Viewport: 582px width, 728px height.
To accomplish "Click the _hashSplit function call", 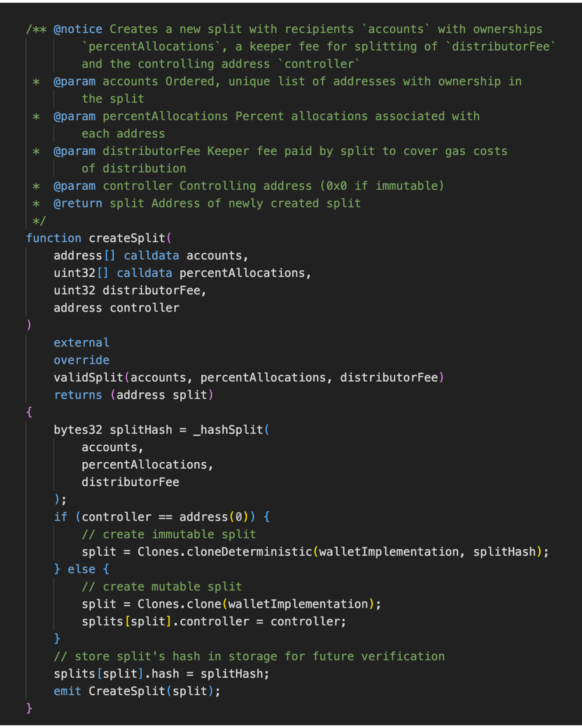I will click(x=228, y=430).
